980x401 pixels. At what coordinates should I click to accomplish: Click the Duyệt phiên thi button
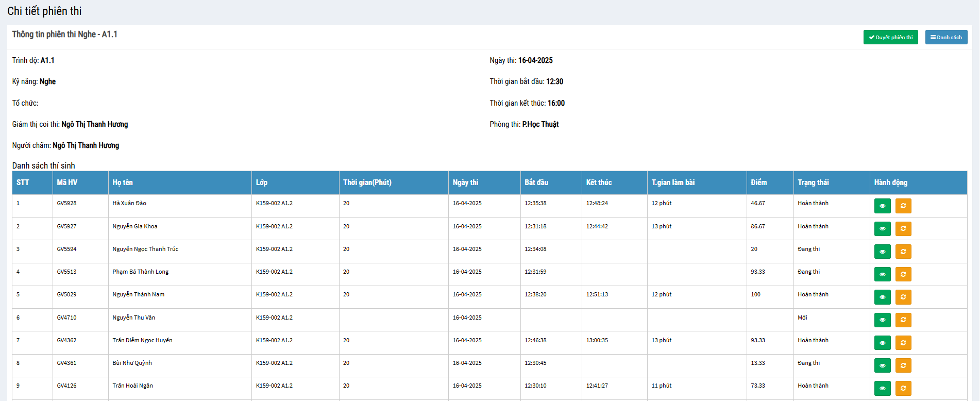[x=890, y=37]
